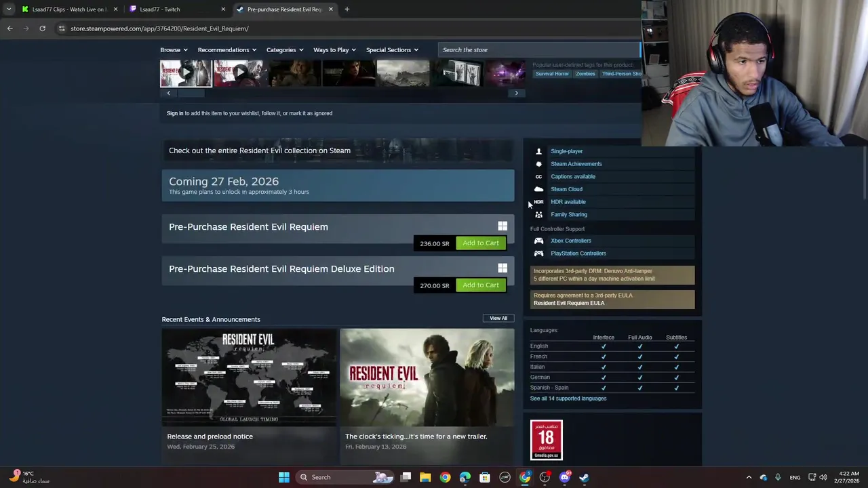Open the Browse menu
Image resolution: width=868 pixels, height=488 pixels.
[174, 49]
